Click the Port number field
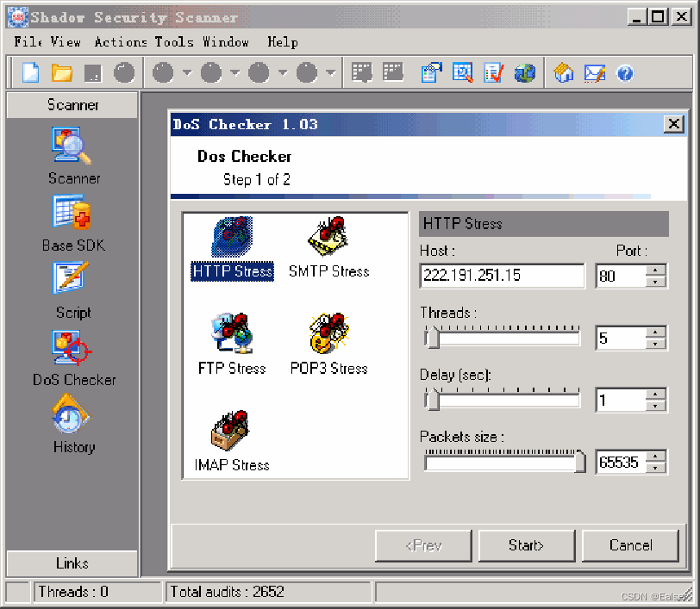700x609 pixels. (x=621, y=277)
